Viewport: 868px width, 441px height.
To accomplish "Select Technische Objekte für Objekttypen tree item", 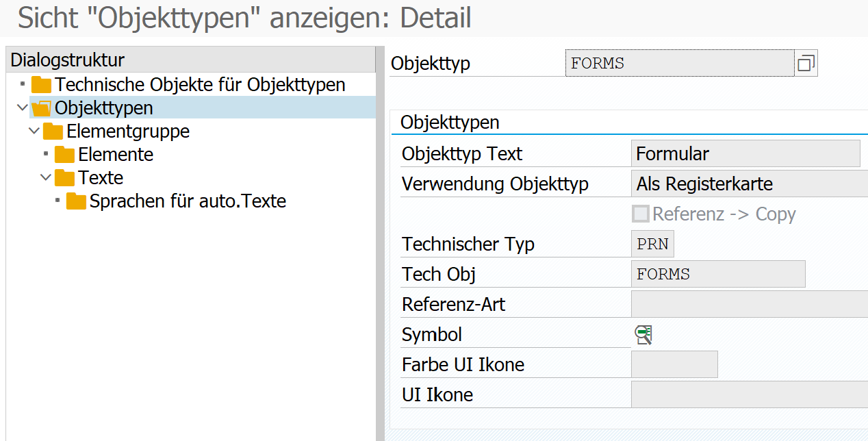I will pyautogui.click(x=200, y=85).
